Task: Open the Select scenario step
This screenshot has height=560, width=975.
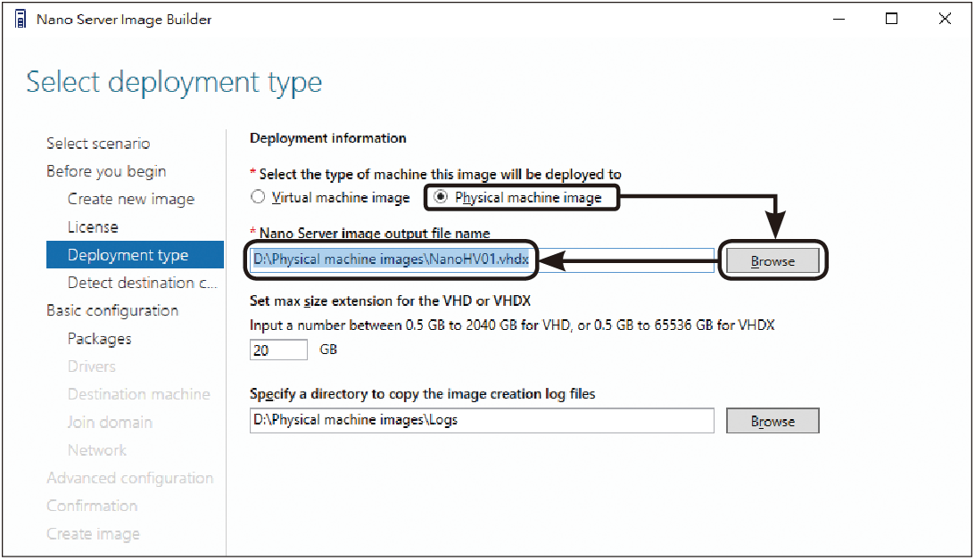Action: click(98, 144)
